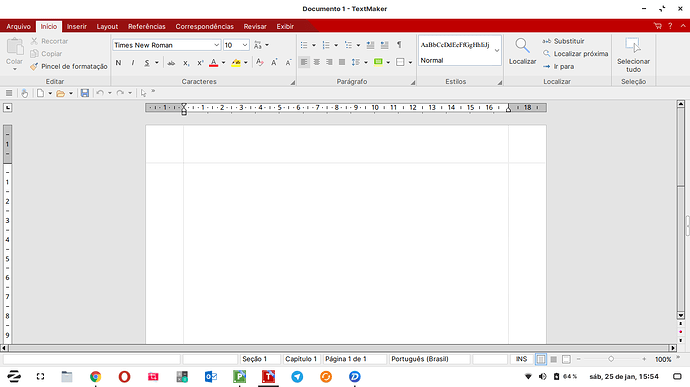The width and height of the screenshot is (690, 387).
Task: Decrease paragraph indent
Action: point(371,45)
